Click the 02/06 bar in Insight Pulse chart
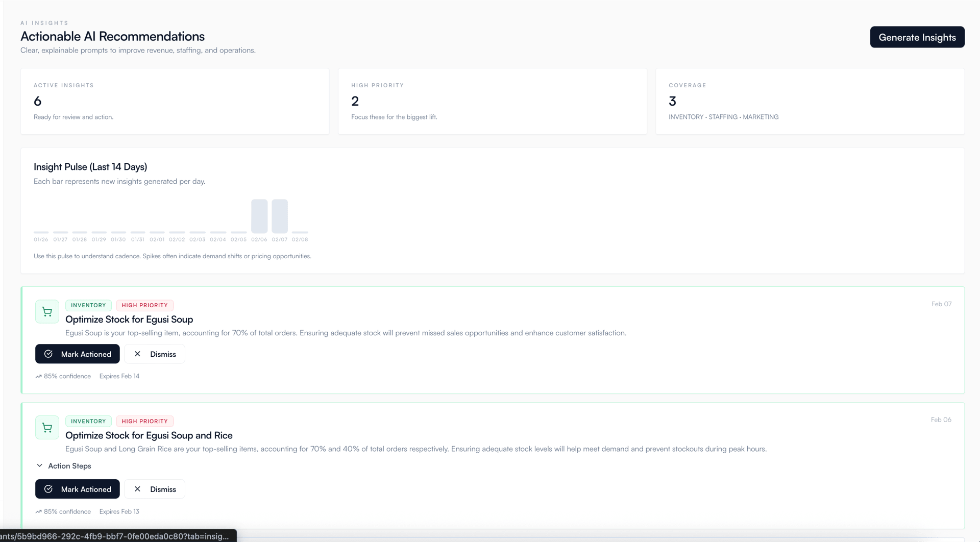980x542 pixels. point(259,216)
